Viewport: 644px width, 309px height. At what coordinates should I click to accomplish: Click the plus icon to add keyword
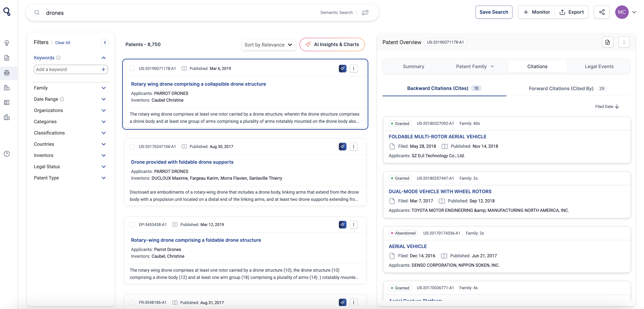pyautogui.click(x=103, y=69)
